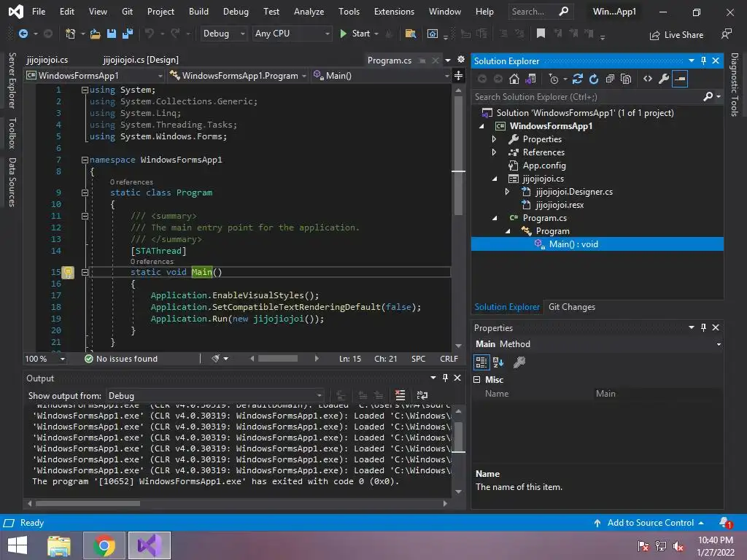This screenshot has height=560, width=747.
Task: Click the Navigate Backward arrow icon
Action: [x=23, y=34]
